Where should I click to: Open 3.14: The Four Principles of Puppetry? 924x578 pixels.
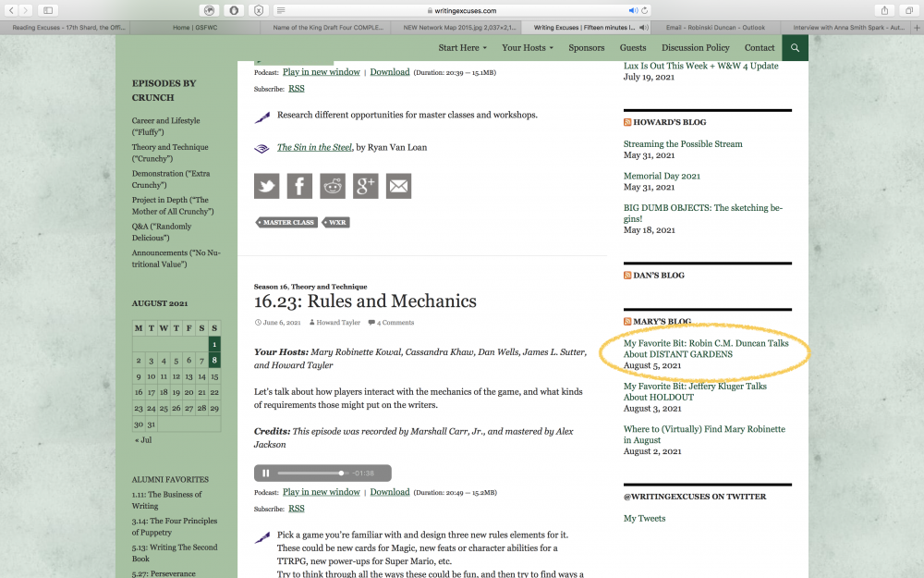pos(175,527)
